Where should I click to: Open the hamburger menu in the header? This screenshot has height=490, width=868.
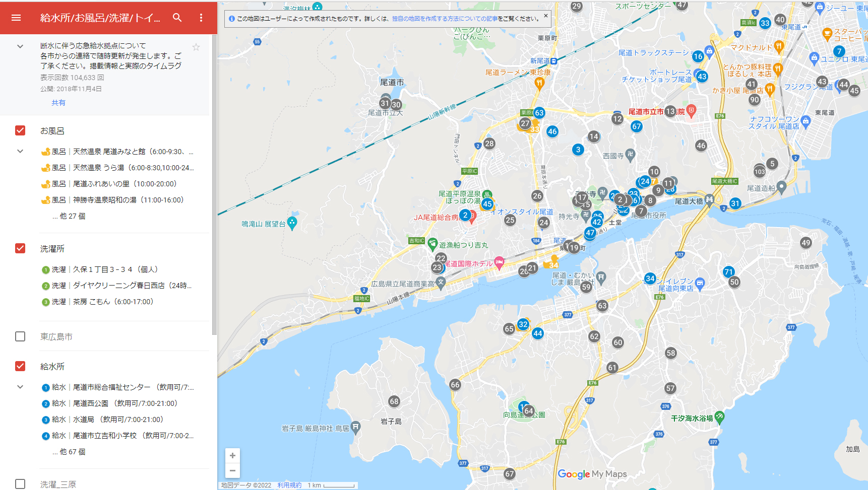[16, 18]
